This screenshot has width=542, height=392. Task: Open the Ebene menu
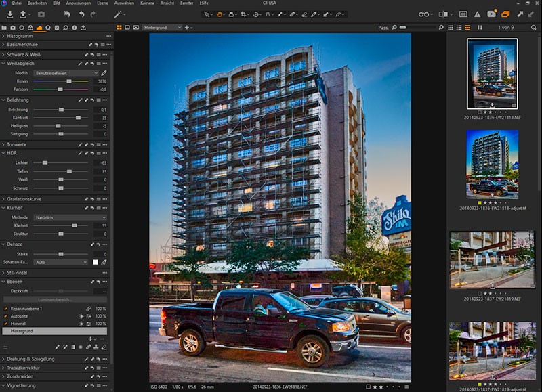click(x=102, y=3)
